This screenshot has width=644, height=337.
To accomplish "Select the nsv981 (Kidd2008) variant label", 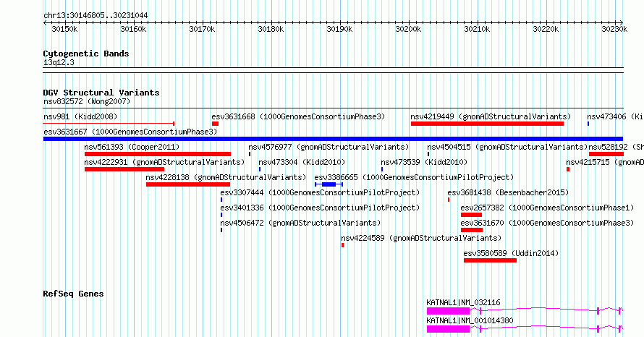I will (80, 116).
